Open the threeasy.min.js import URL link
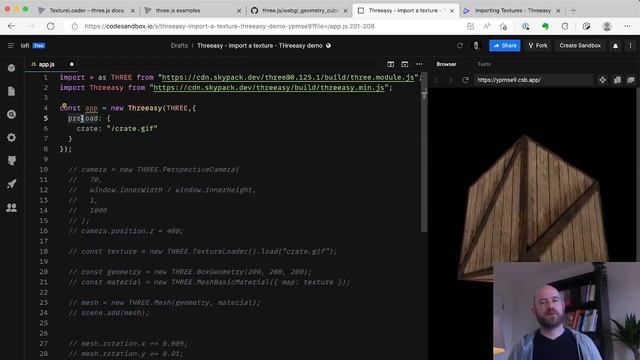The image size is (640, 360). 269,87
